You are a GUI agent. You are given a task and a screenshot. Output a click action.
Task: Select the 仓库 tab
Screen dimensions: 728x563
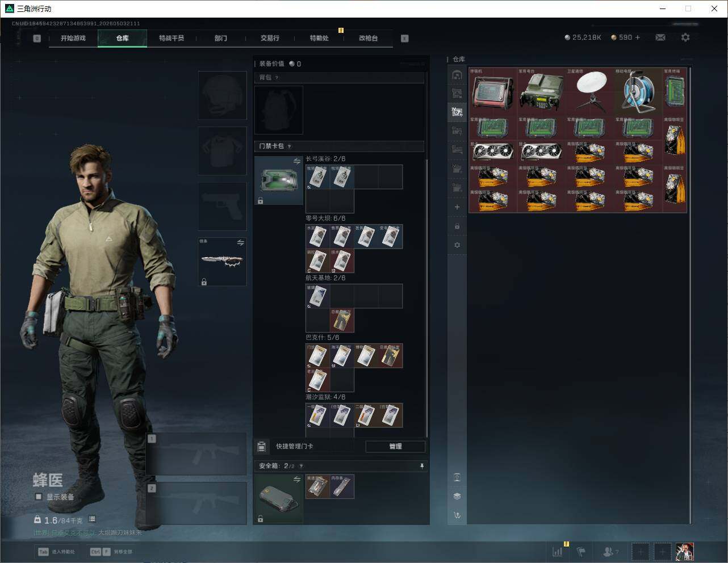pos(123,38)
